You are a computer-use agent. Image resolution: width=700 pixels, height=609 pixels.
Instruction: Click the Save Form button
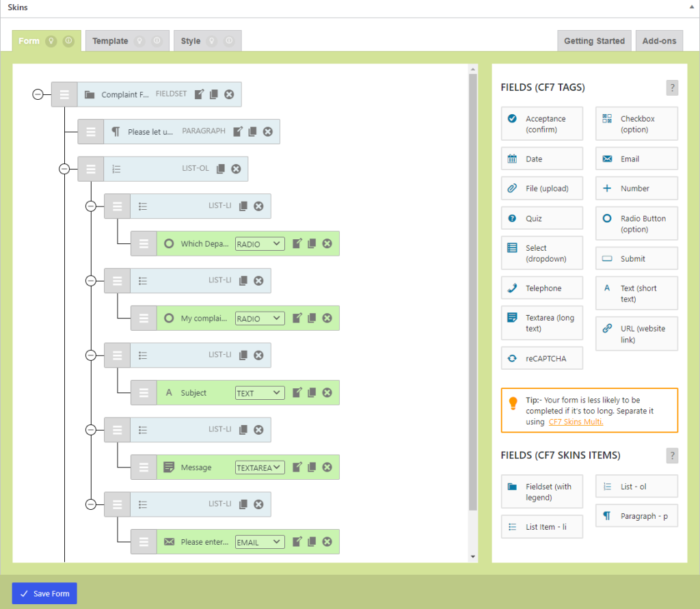click(44, 593)
